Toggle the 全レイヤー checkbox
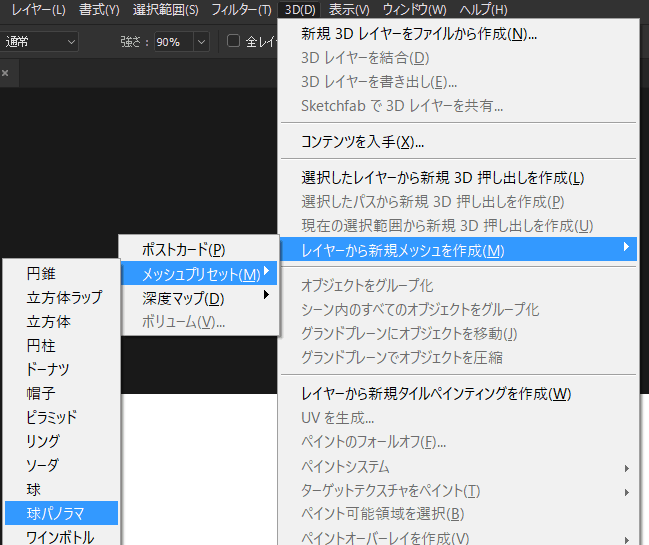 click(233, 41)
